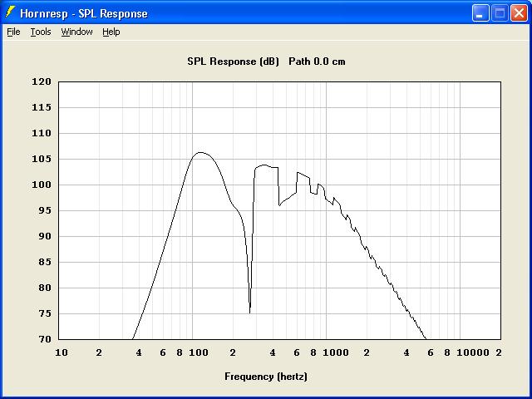Click the 'Path 0.0 cm' label
This screenshot has height=399, width=532.
(317, 62)
